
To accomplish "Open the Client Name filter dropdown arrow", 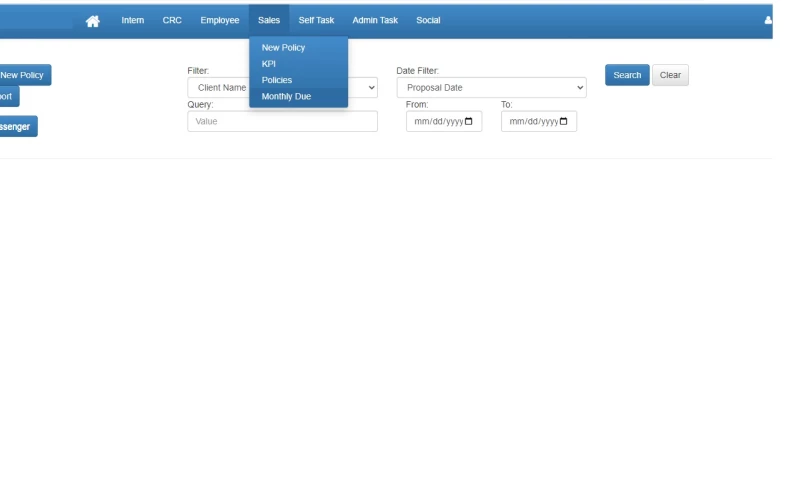I will point(372,88).
